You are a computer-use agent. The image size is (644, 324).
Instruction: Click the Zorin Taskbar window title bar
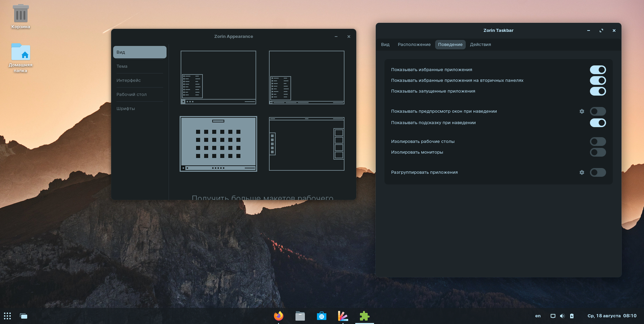point(498,30)
